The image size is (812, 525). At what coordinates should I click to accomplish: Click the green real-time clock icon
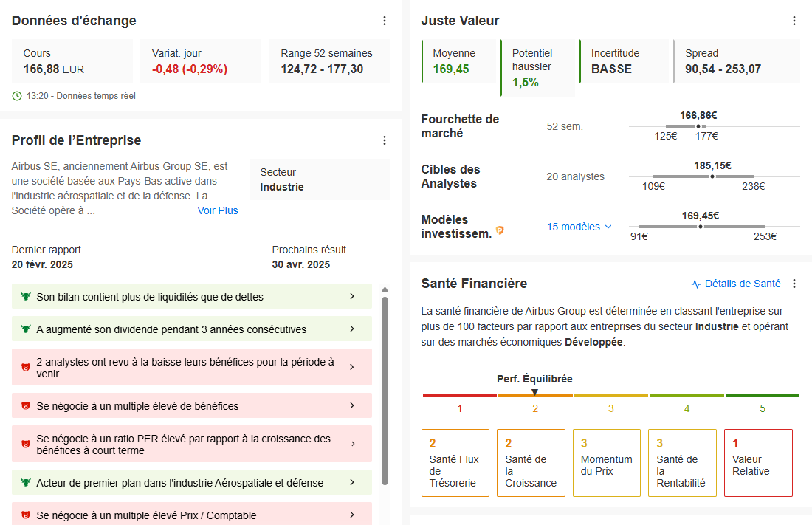click(17, 96)
